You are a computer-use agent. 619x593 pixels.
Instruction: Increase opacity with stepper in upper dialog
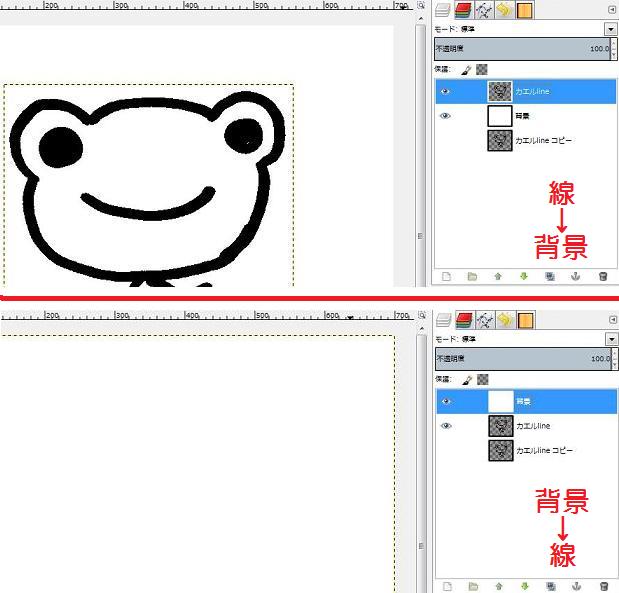(614, 44)
